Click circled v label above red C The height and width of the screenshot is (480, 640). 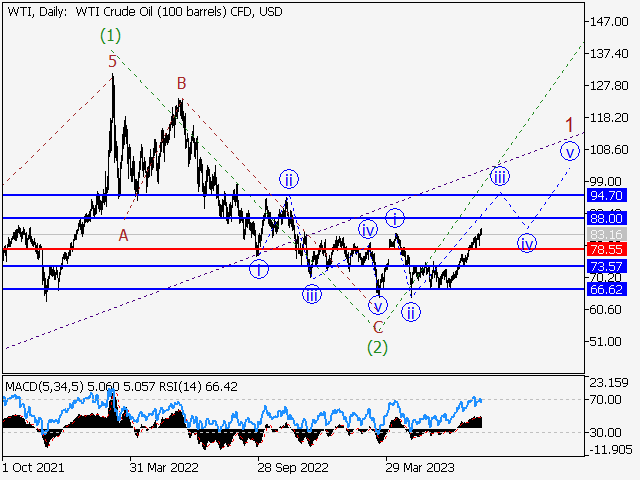click(x=378, y=305)
